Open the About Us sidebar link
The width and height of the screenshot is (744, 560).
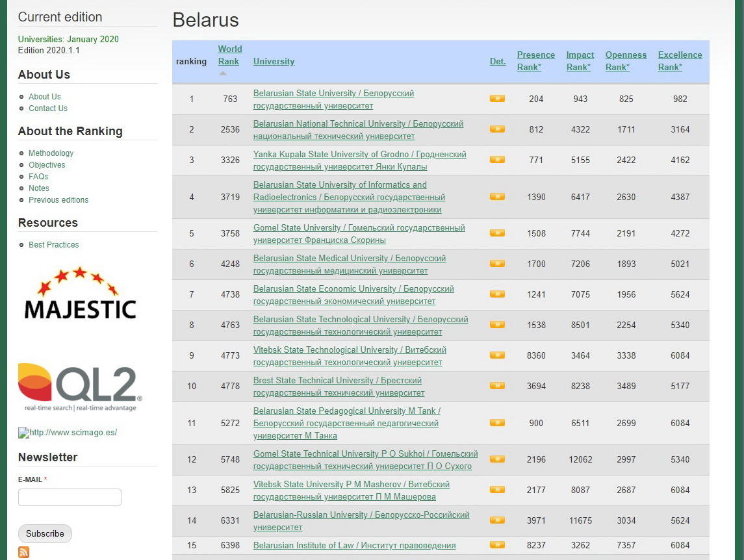pos(45,96)
